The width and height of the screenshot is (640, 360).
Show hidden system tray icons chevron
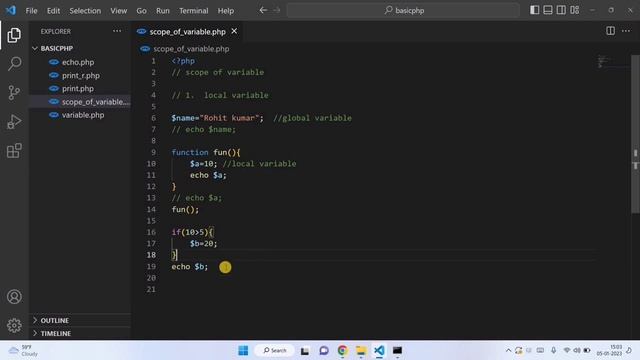(508, 350)
